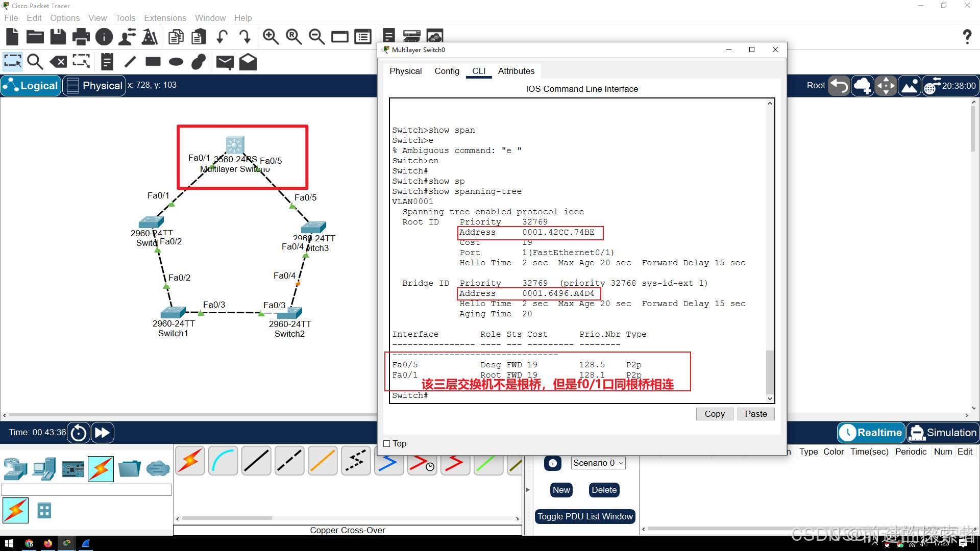Select the Miscellaneous folder category icon
Image resolution: width=980 pixels, height=551 pixels.
tap(129, 468)
